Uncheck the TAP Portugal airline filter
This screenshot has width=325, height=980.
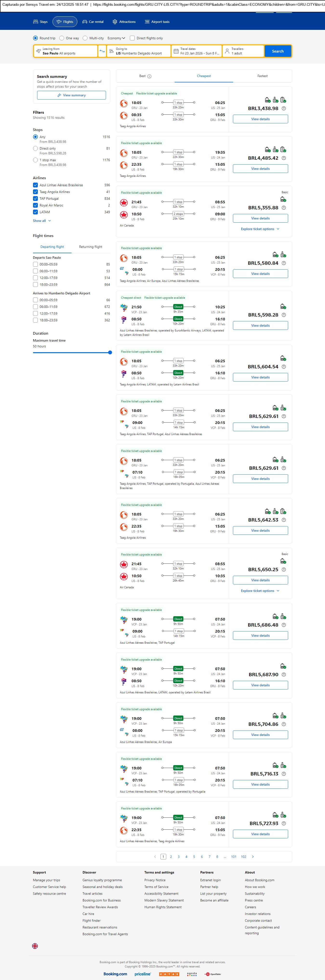[x=35, y=199]
